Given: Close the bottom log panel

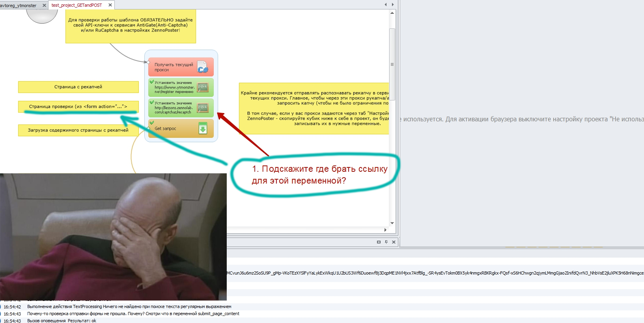Looking at the screenshot, I should (394, 242).
